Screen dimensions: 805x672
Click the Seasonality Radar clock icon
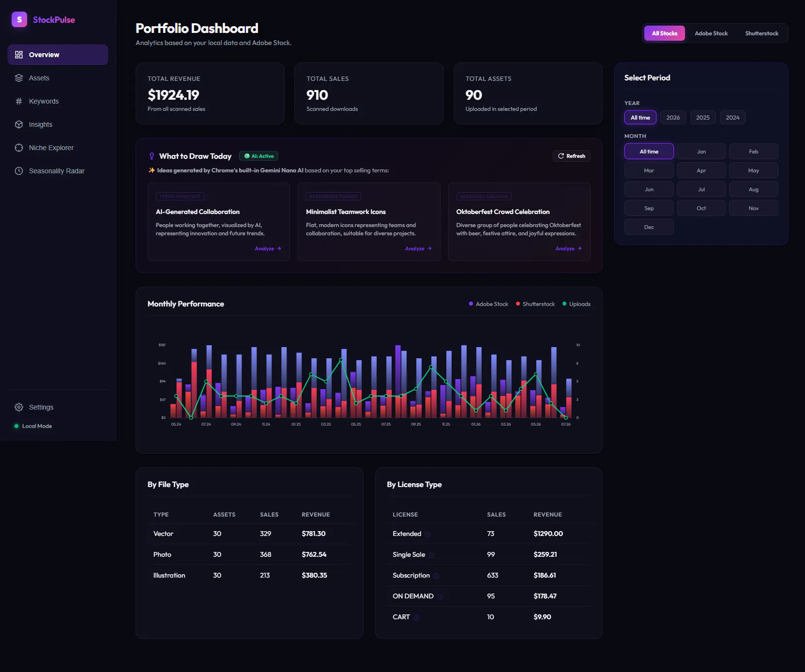pyautogui.click(x=19, y=171)
